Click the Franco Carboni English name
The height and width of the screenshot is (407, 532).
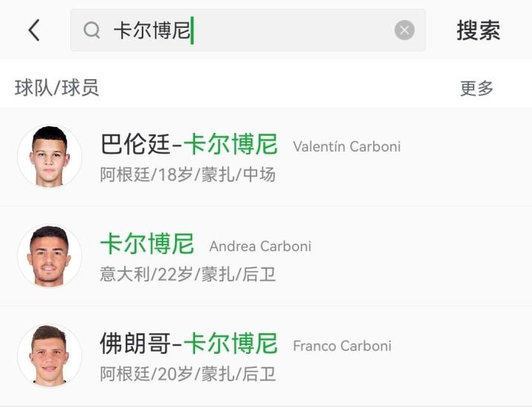coord(342,346)
